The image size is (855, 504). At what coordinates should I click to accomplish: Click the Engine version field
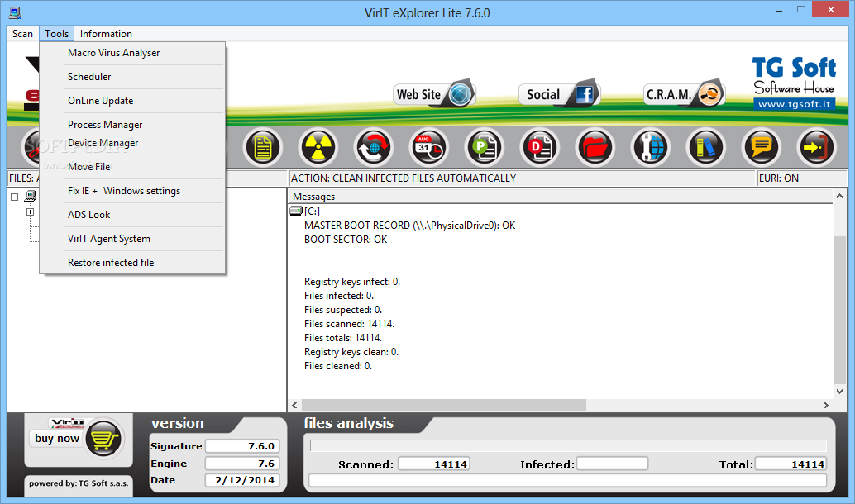click(x=242, y=464)
